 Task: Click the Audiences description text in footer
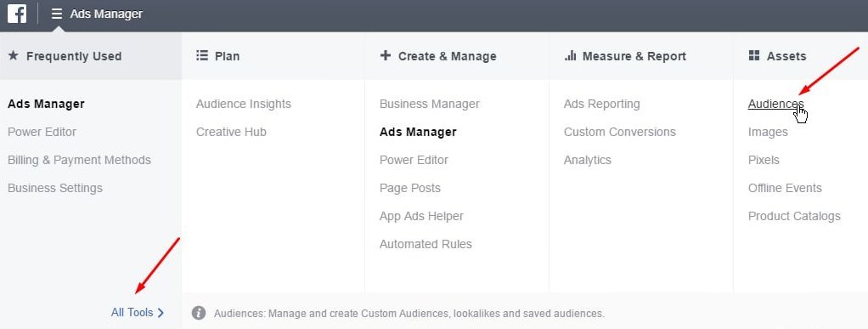click(409, 314)
